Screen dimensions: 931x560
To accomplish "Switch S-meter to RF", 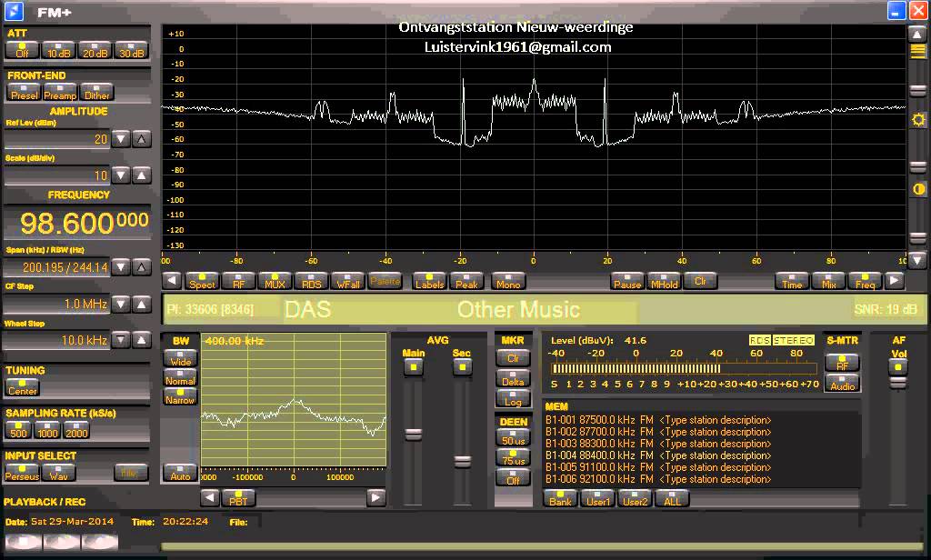I will point(842,363).
